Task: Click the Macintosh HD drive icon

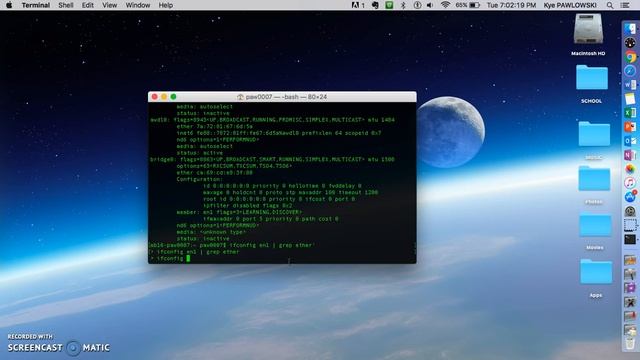Action: pos(588,29)
